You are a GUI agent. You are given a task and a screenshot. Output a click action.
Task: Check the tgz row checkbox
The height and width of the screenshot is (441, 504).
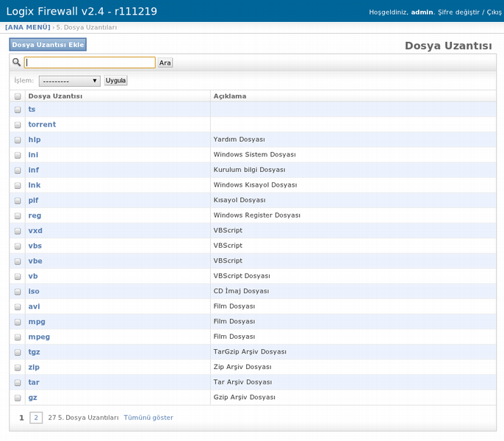coord(18,352)
